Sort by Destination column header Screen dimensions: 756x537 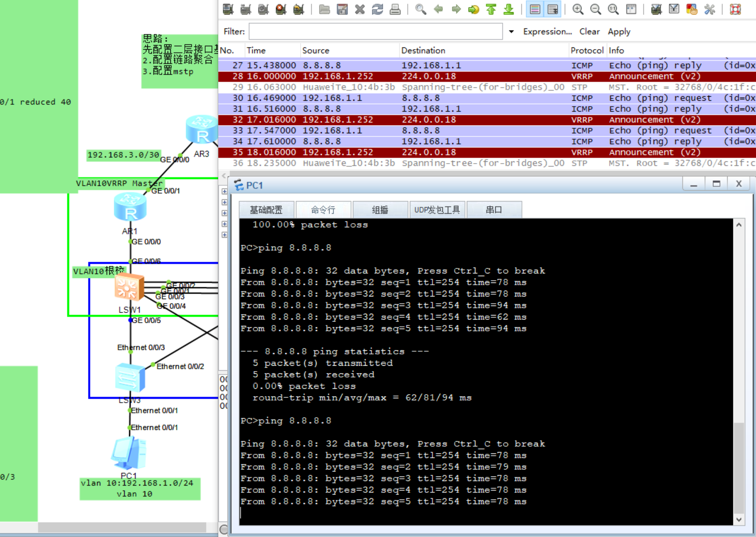(x=484, y=50)
